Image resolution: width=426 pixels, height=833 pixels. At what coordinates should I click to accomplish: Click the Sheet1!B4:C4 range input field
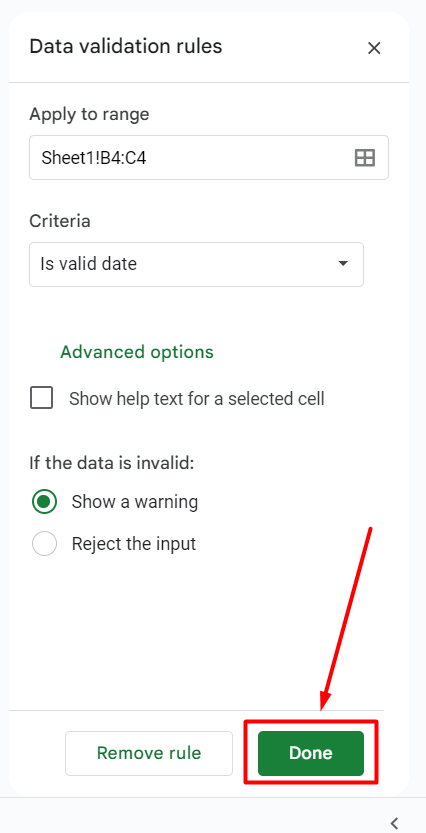[209, 158]
